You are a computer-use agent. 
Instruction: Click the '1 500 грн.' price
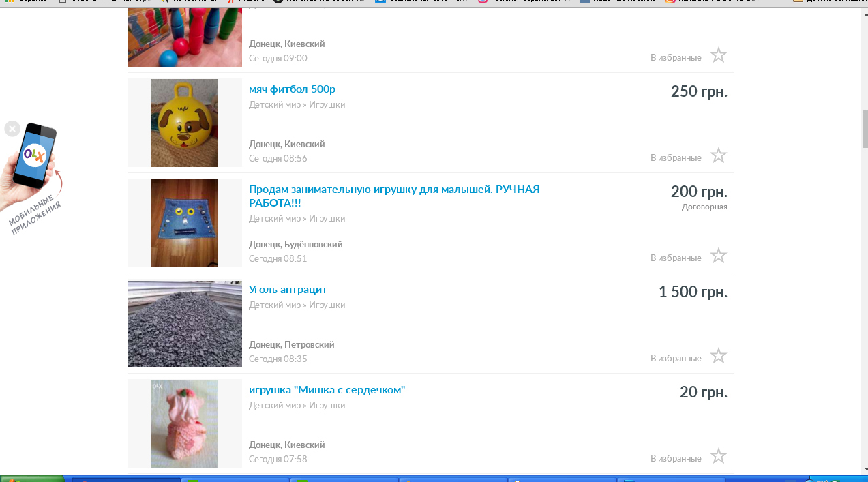pos(693,292)
